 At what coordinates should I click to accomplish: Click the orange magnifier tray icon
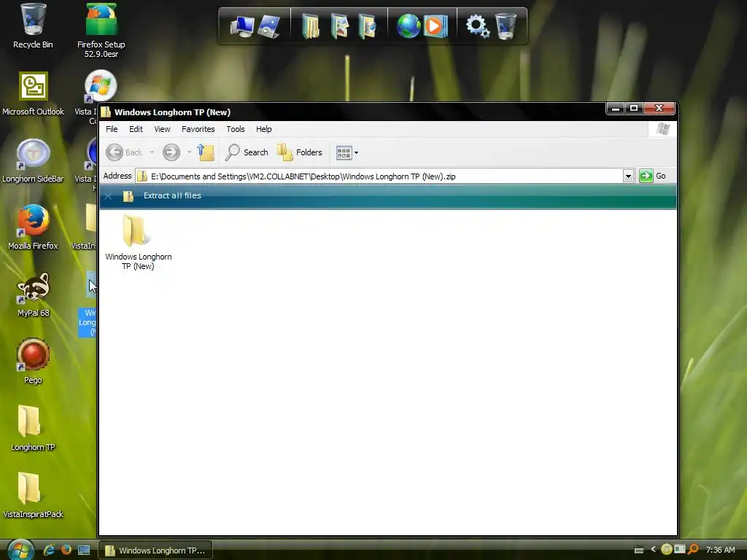point(693,550)
